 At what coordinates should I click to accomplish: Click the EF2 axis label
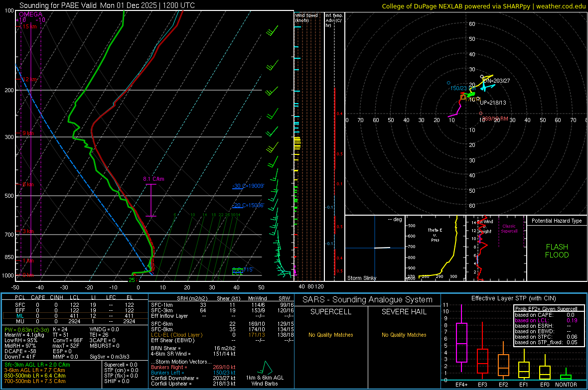[503, 385]
